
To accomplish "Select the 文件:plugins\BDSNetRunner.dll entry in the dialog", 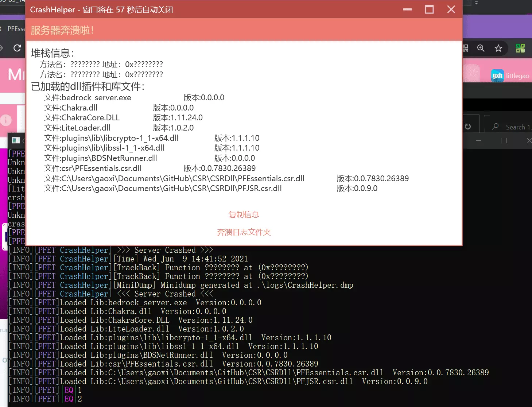I will [x=101, y=158].
